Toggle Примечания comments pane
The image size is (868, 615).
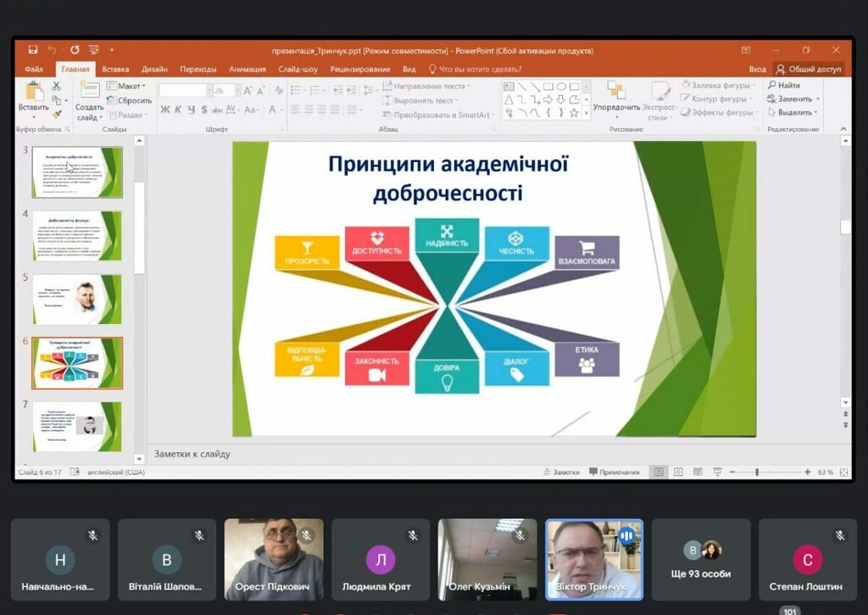click(615, 472)
